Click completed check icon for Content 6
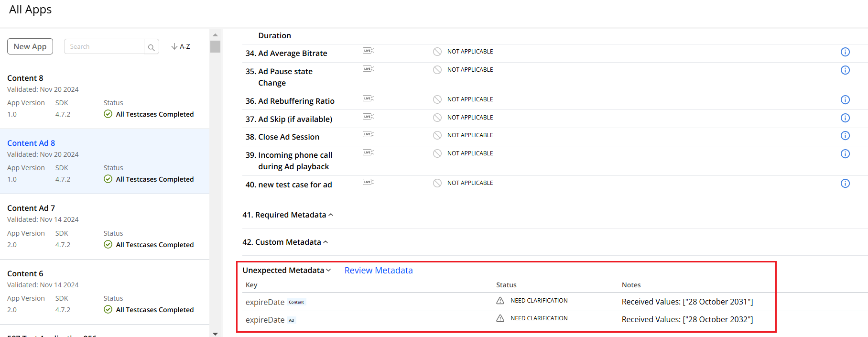This screenshot has height=337, width=868. [108, 309]
